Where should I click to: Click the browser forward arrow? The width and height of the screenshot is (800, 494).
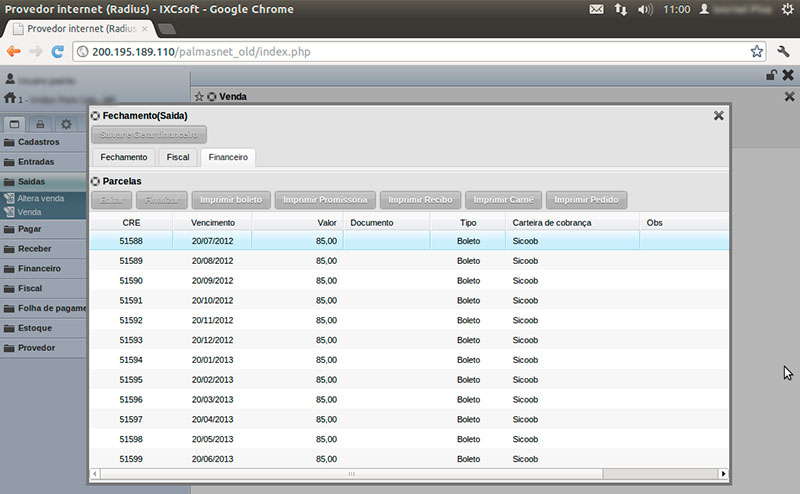[x=36, y=52]
